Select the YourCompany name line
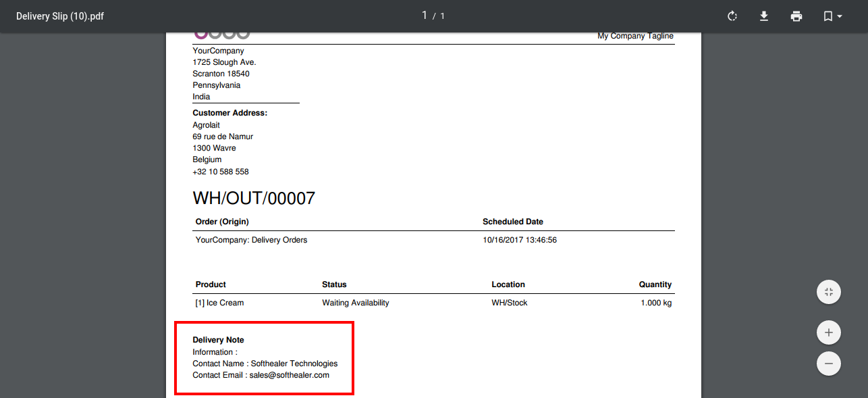Screen dimensions: 868x398 (219, 51)
